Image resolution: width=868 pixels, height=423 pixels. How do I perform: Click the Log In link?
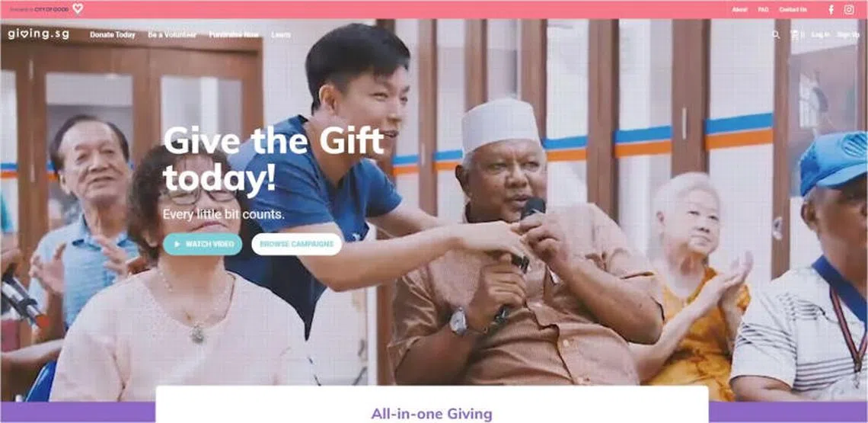tap(820, 34)
